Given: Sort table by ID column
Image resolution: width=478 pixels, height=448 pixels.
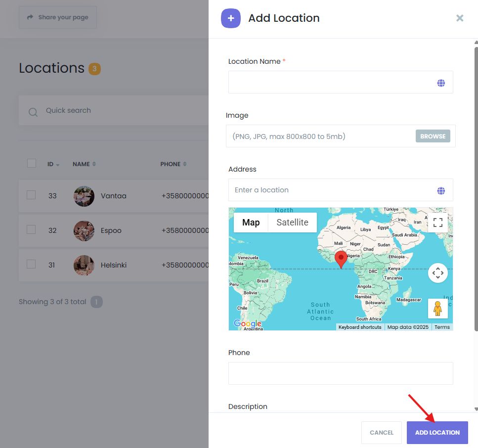Looking at the screenshot, I should [x=53, y=164].
